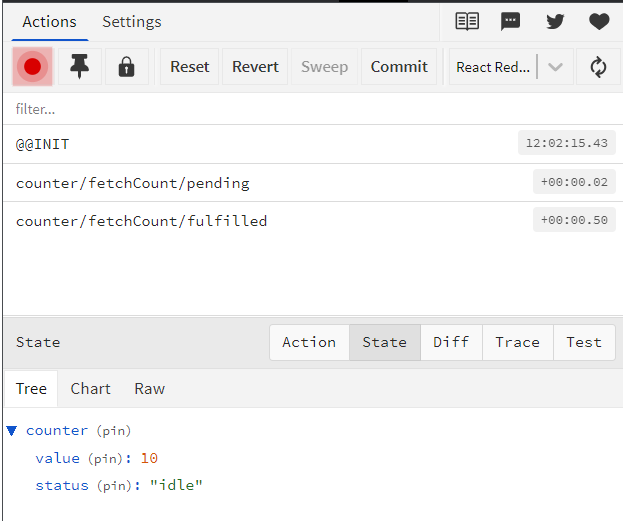The image size is (623, 521).
Task: Select the Tree view tab
Action: pyautogui.click(x=31, y=389)
